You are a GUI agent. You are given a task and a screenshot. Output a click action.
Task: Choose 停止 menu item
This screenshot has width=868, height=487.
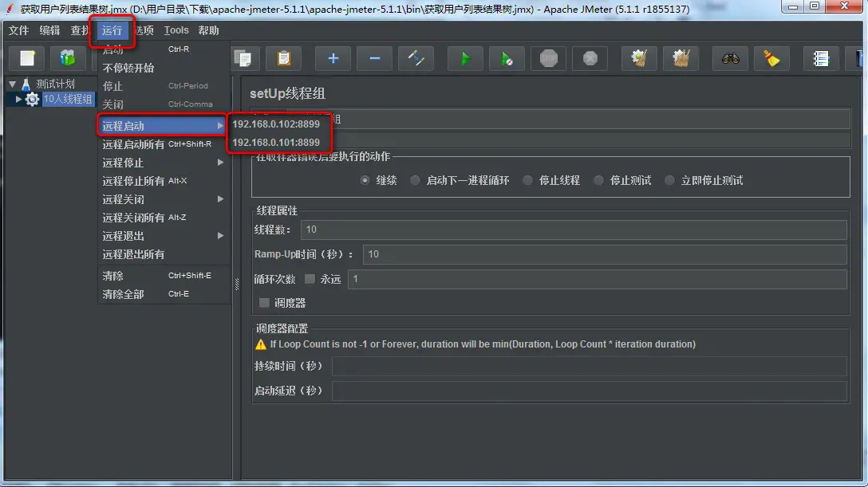164,86
